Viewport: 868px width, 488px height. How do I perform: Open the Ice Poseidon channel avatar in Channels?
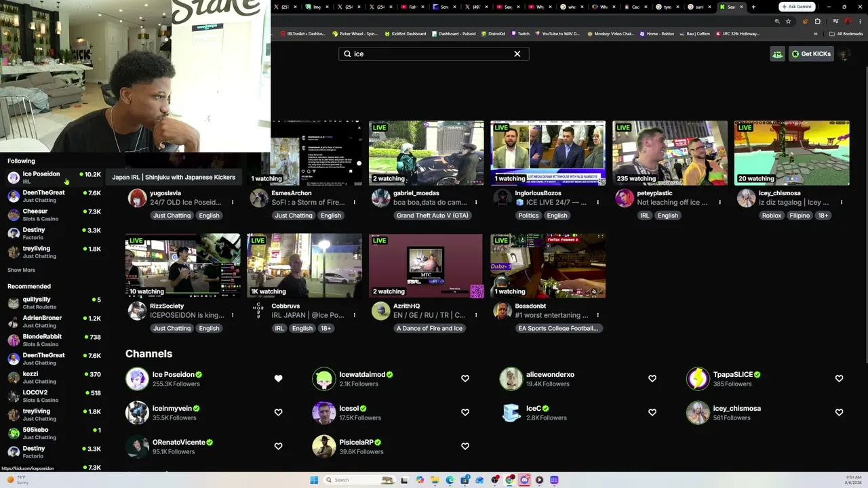[x=137, y=379]
